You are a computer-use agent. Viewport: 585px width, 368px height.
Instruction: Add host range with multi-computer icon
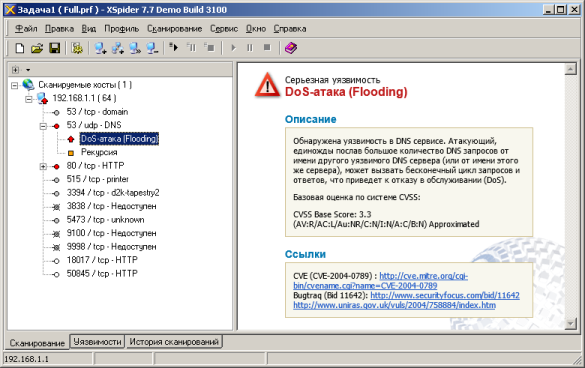click(118, 48)
